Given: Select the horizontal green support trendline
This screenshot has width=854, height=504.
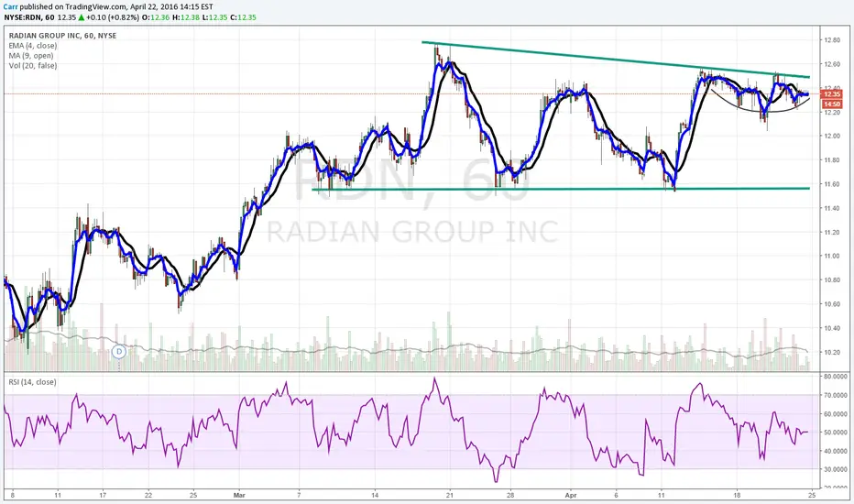Looking at the screenshot, I should point(561,189).
